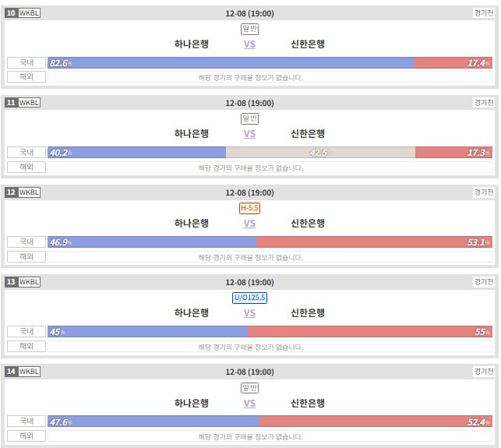The width and height of the screenshot is (501, 448).
Task: Click the WKBL badge on game 14
Action: pyautogui.click(x=29, y=372)
